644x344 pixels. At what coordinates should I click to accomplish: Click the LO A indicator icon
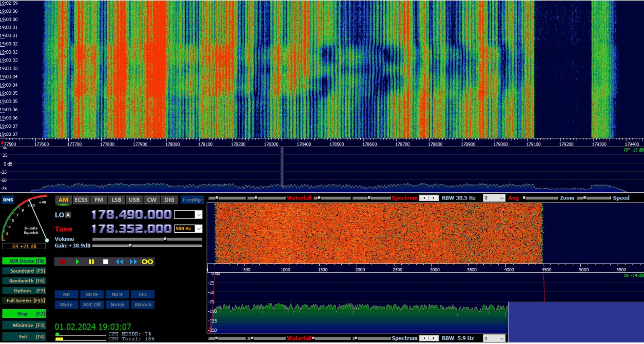(68, 215)
